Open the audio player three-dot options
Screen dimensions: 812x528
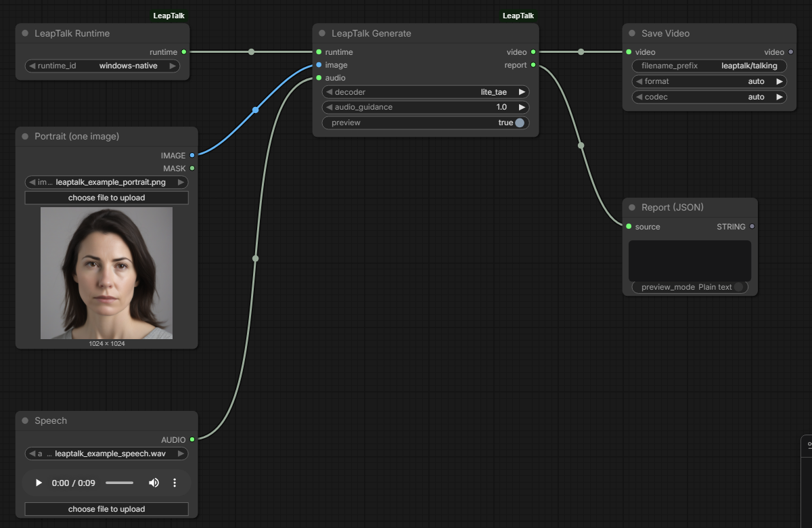(x=175, y=483)
